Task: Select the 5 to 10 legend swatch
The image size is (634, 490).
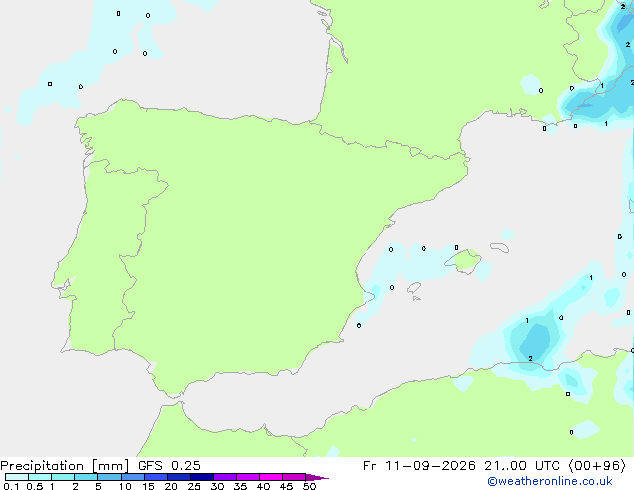Action: click(x=109, y=477)
